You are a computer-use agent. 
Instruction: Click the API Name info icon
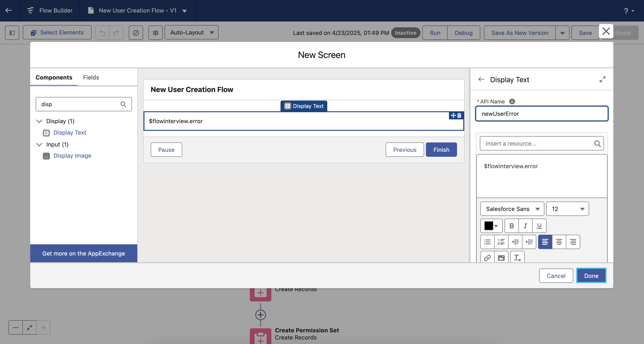[x=512, y=101]
